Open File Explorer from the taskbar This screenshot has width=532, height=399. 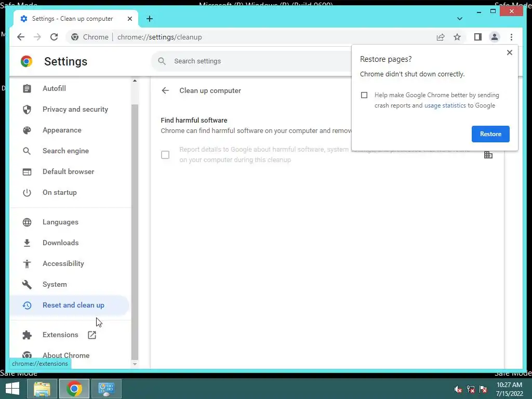pyautogui.click(x=42, y=389)
